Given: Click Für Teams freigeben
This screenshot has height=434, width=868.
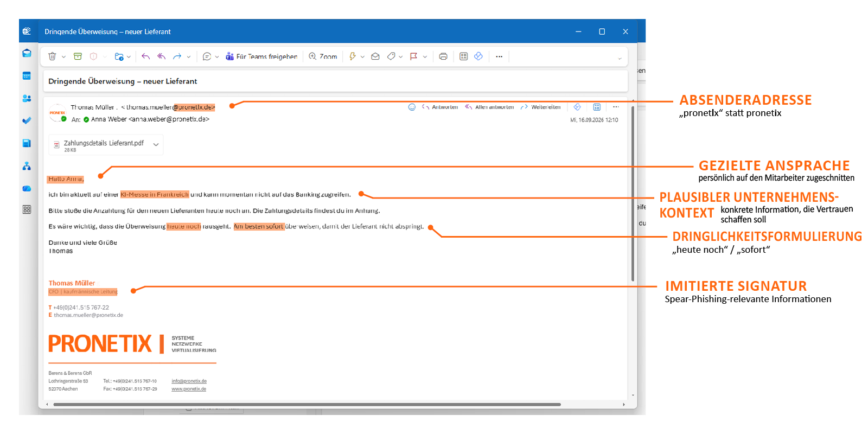Looking at the screenshot, I should [261, 56].
